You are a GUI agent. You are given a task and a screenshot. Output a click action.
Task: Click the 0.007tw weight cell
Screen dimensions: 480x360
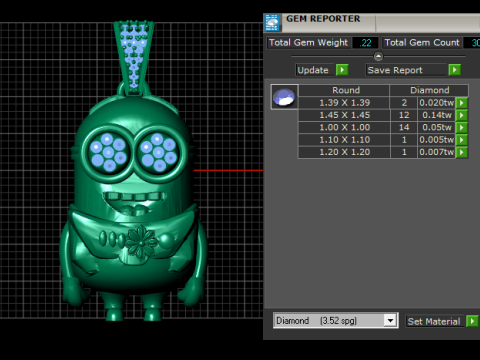click(437, 152)
